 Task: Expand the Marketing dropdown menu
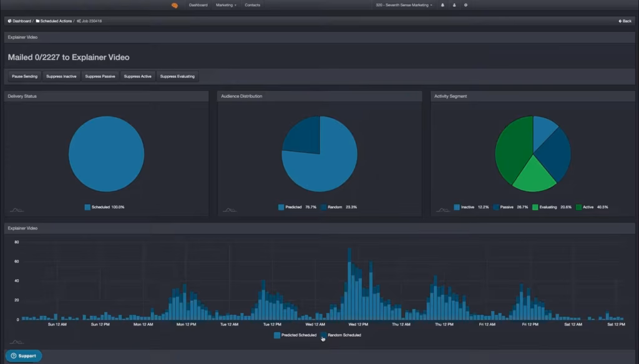tap(226, 5)
